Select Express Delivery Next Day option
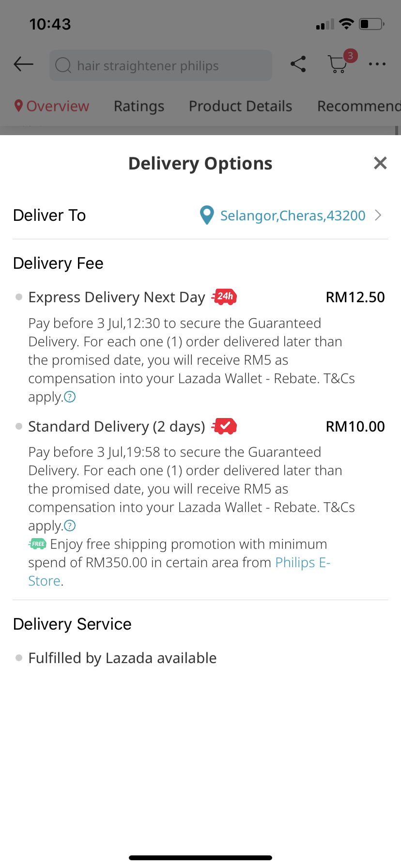401x868 pixels. (117, 297)
